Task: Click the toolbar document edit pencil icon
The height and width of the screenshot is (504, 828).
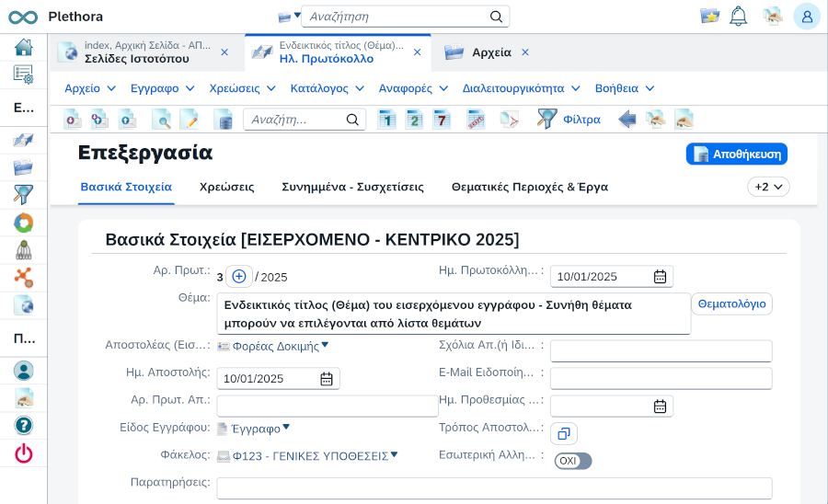Action: (189, 120)
